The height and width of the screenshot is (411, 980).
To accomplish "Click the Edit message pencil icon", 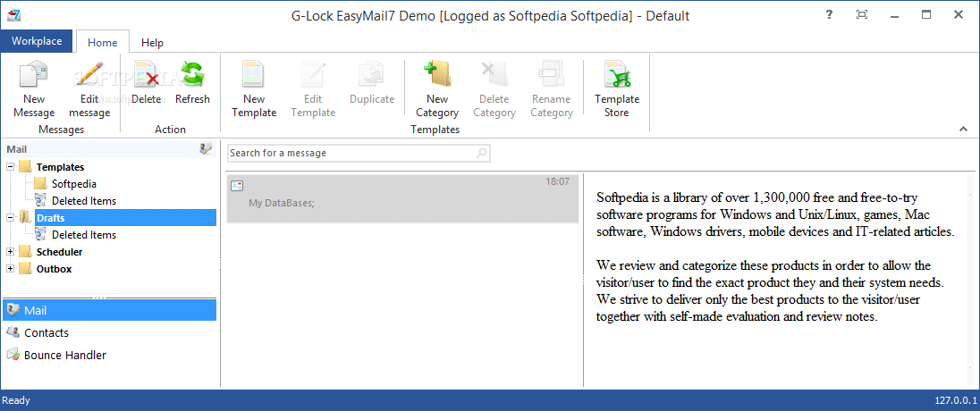I will 89,75.
